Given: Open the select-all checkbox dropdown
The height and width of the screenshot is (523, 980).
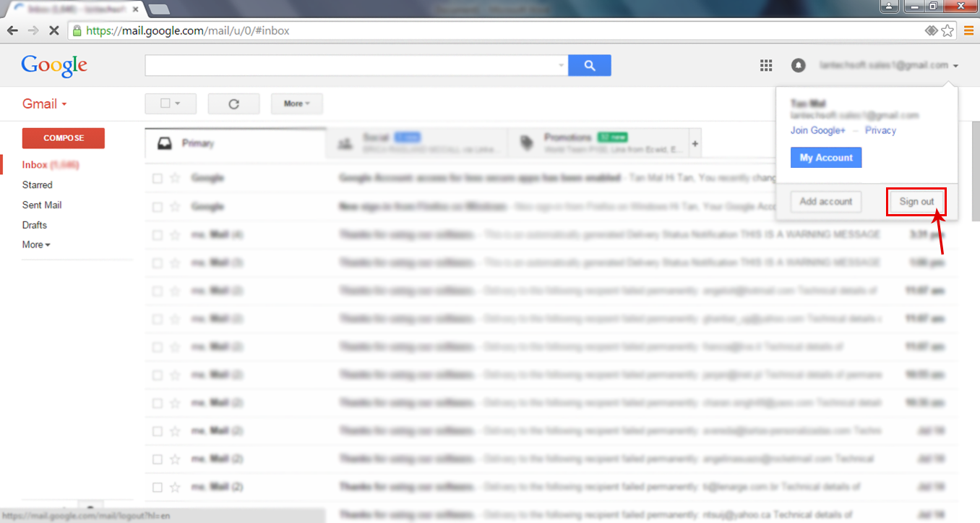Looking at the screenshot, I should pos(171,103).
